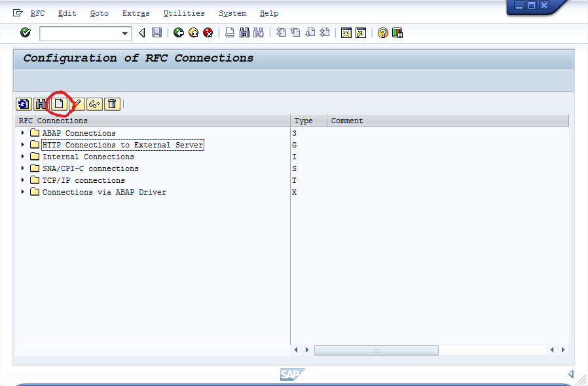
Task: Open the Goto menu
Action: tap(100, 13)
